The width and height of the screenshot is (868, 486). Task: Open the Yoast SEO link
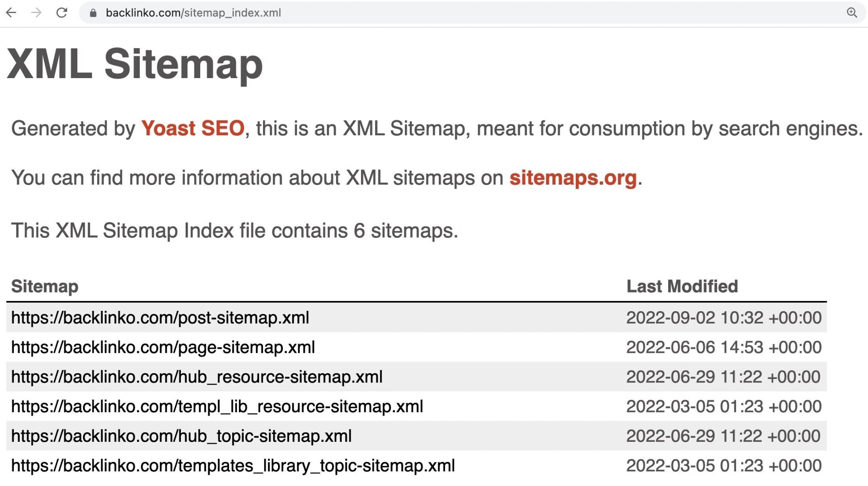click(x=193, y=128)
